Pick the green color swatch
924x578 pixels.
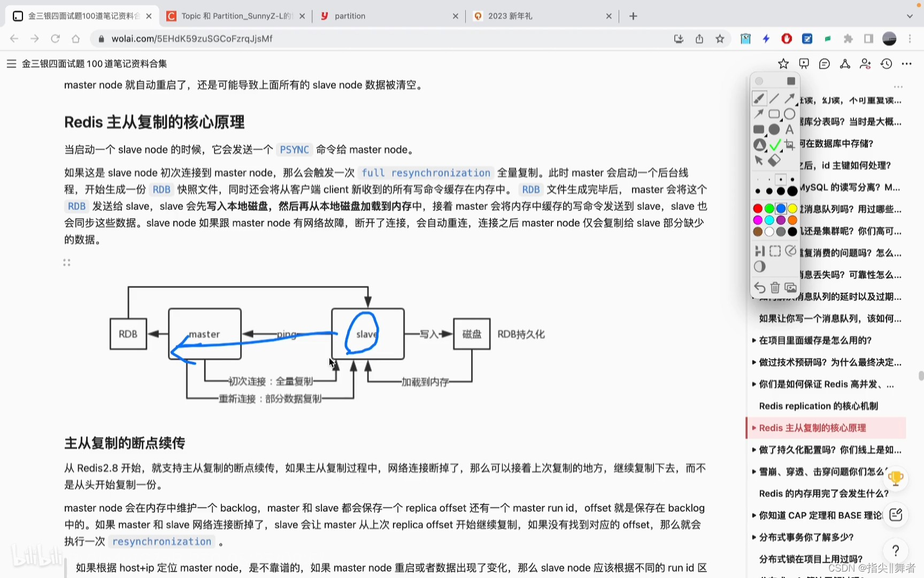coord(769,208)
